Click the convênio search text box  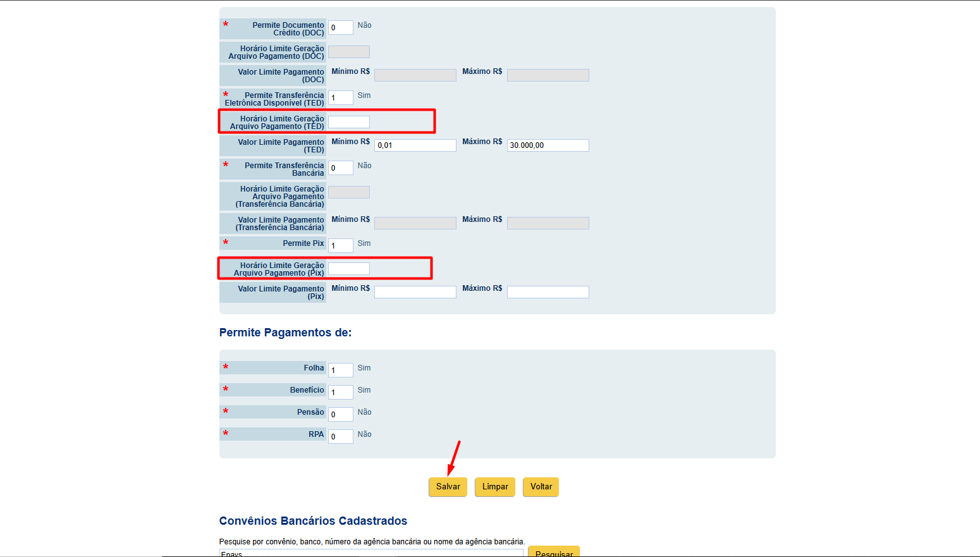coord(371,553)
